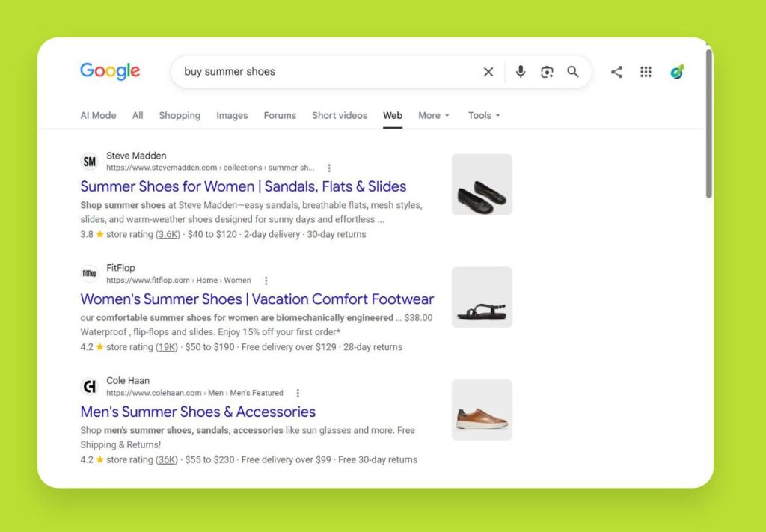
Task: Click the 'Free delivery over $129' text
Action: click(289, 347)
